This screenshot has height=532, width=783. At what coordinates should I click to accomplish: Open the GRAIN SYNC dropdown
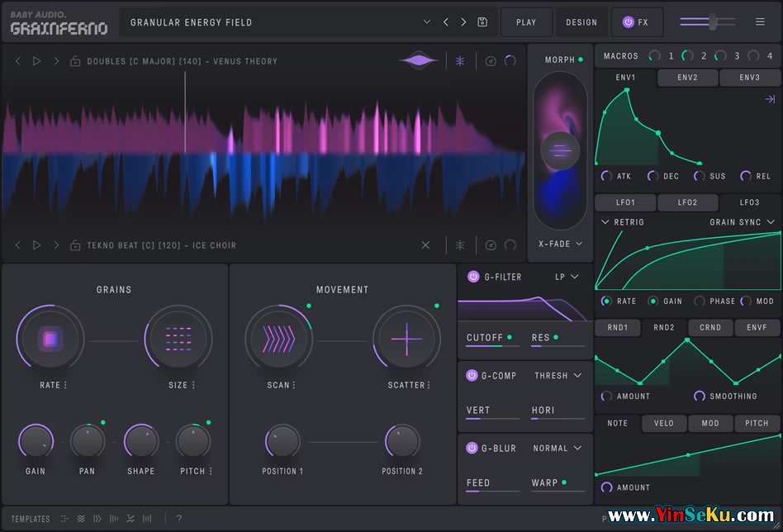pyautogui.click(x=743, y=222)
